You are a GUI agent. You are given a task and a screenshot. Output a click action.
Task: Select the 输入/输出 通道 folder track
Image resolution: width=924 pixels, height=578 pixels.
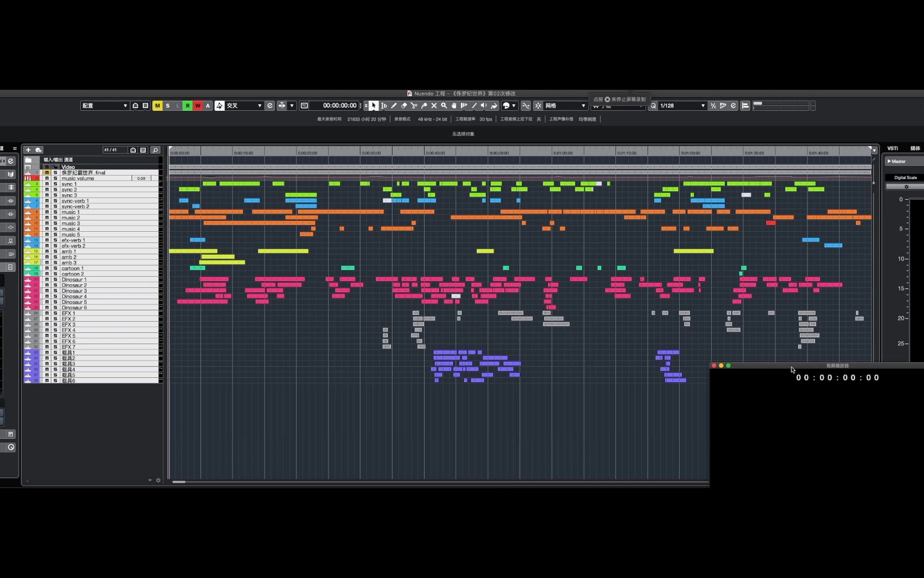[92, 160]
